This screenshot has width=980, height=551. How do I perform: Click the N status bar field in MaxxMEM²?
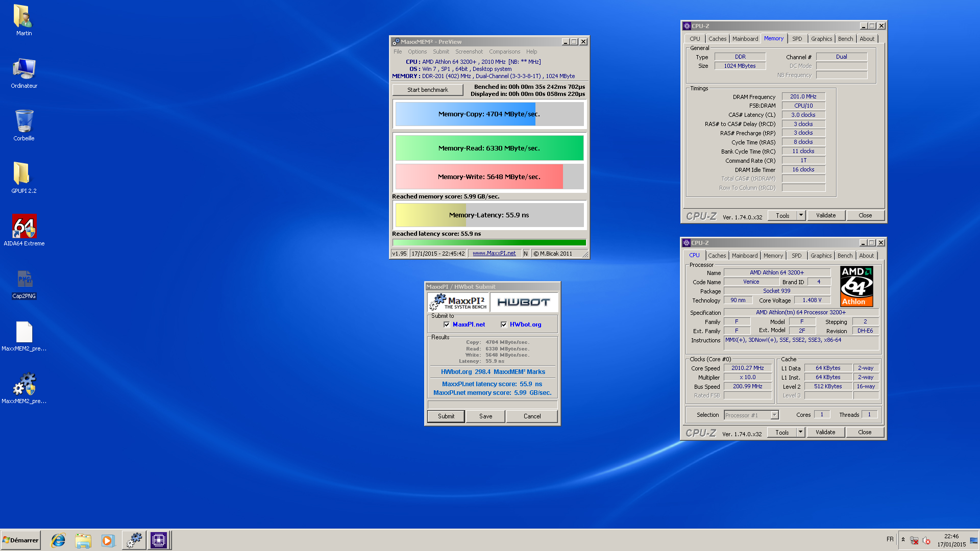(x=526, y=254)
